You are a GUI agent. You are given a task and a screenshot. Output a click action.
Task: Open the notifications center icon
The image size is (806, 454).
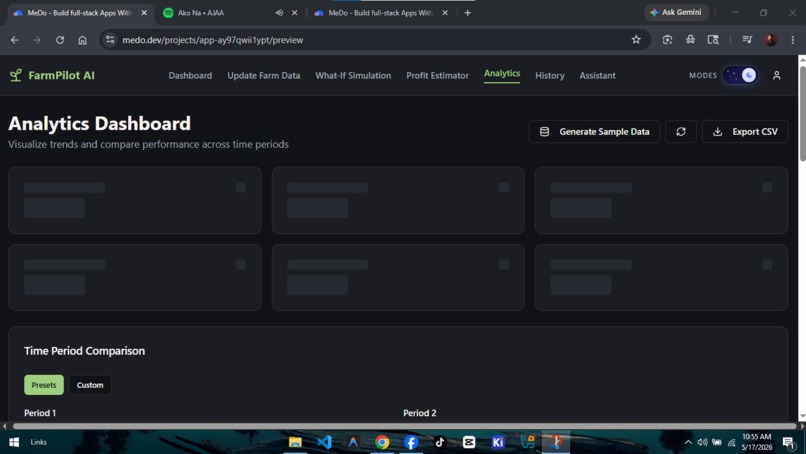(x=789, y=442)
